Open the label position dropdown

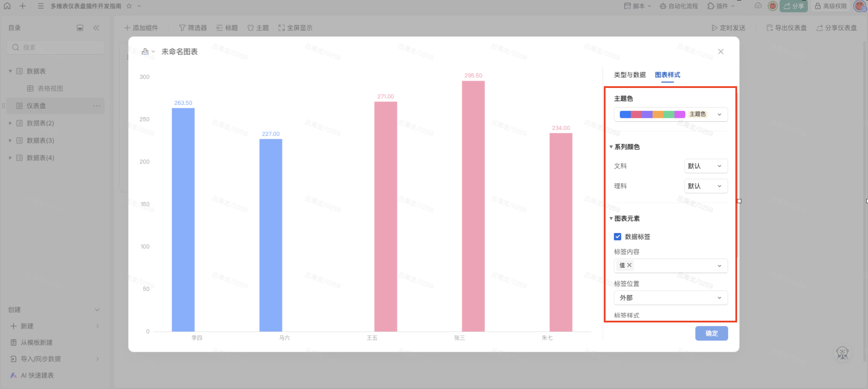click(670, 298)
